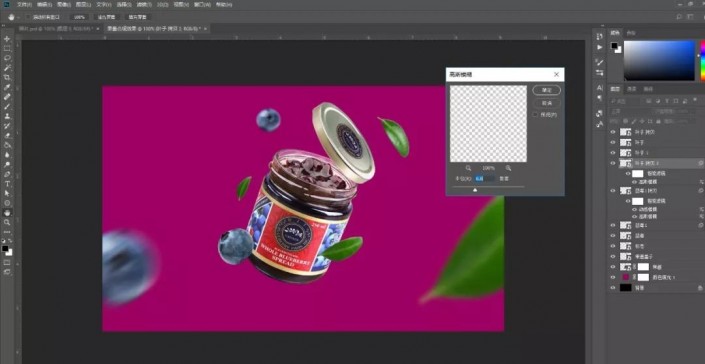This screenshot has height=364, width=705.
Task: Hide the 蓝莓1 拷贝 layer
Action: click(613, 191)
